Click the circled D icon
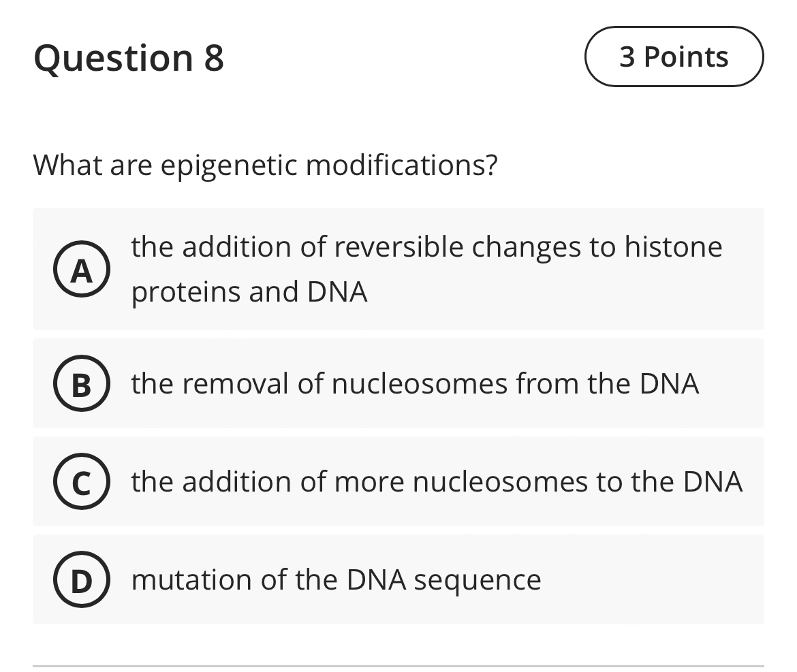The width and height of the screenshot is (797, 672). [82, 579]
